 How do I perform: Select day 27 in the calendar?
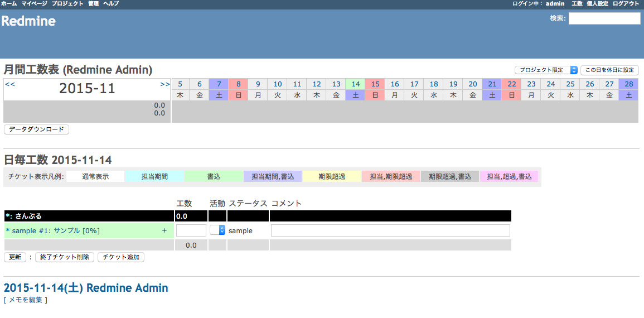[x=609, y=84]
